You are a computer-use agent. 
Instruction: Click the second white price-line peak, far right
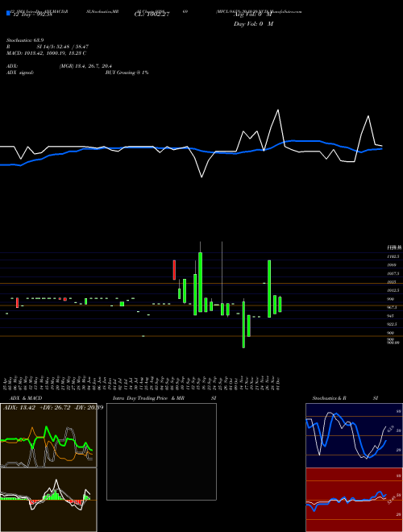pyautogui.click(x=368, y=116)
